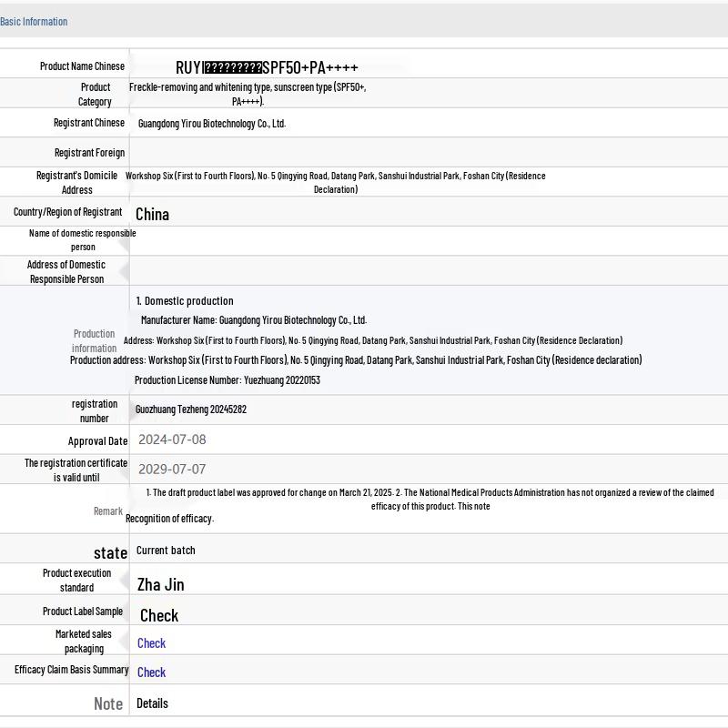The width and height of the screenshot is (728, 728).
Task: Open Zha Jin product execution standard
Action: [x=160, y=584]
